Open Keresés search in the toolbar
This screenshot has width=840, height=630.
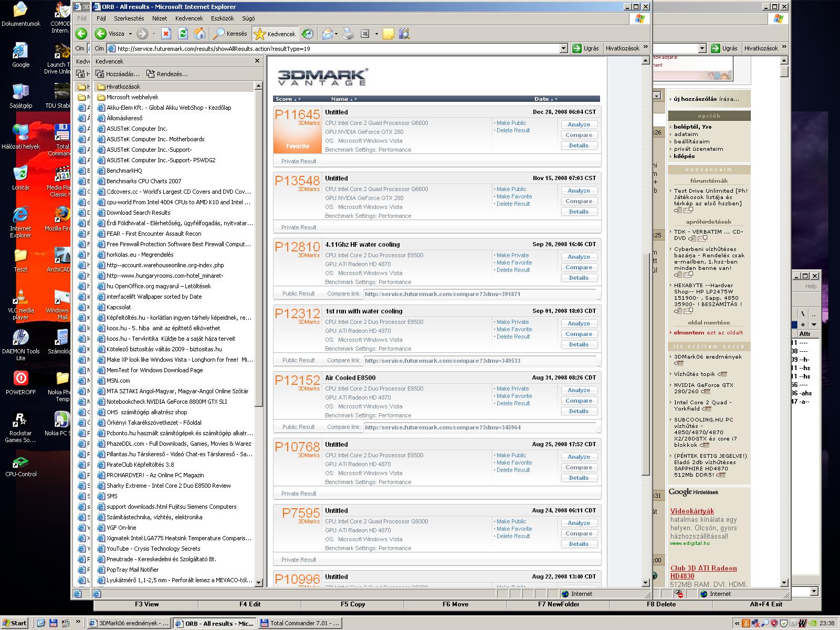(x=229, y=34)
